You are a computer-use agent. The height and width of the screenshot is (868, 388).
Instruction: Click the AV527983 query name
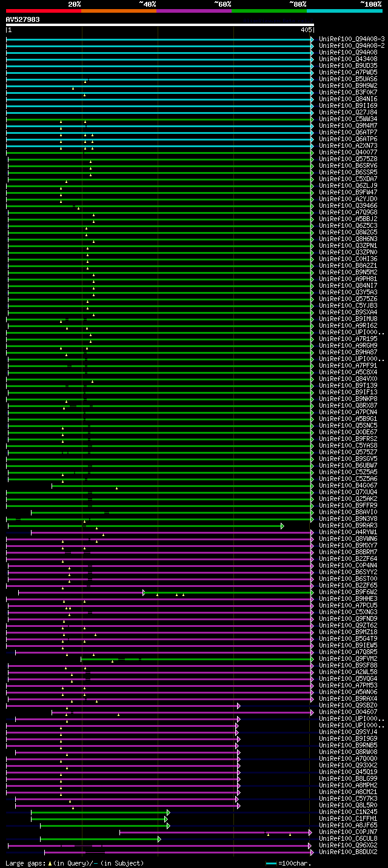[x=23, y=19]
